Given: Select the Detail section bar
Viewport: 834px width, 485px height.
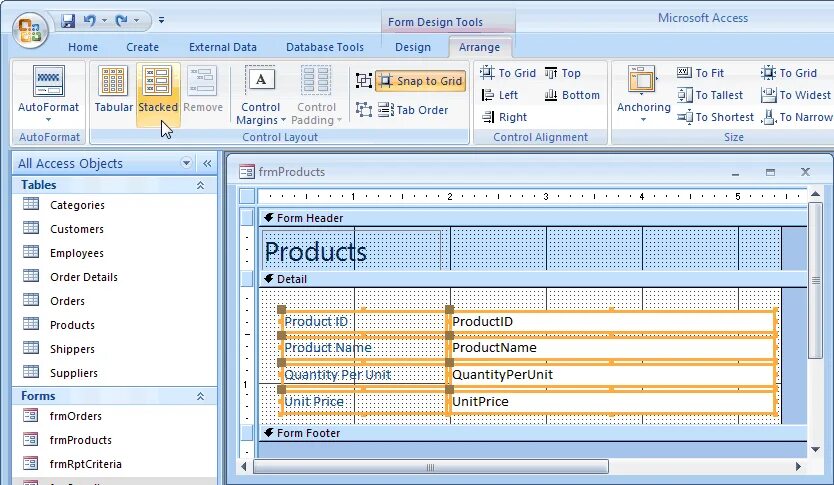Looking at the screenshot, I should 533,279.
